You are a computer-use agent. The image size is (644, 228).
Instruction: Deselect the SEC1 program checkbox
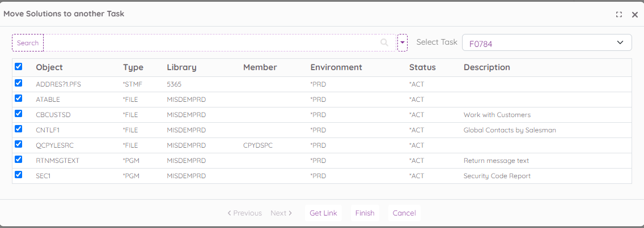point(19,175)
